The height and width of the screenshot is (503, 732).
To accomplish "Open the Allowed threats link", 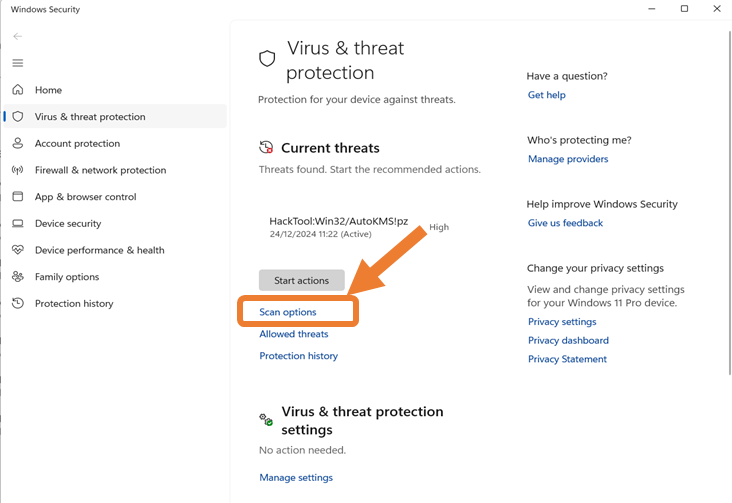I will pyautogui.click(x=294, y=334).
